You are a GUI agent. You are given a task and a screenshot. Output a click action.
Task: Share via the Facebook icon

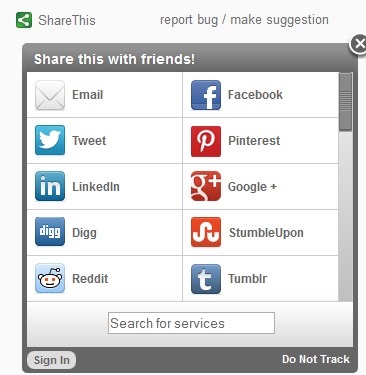click(206, 95)
